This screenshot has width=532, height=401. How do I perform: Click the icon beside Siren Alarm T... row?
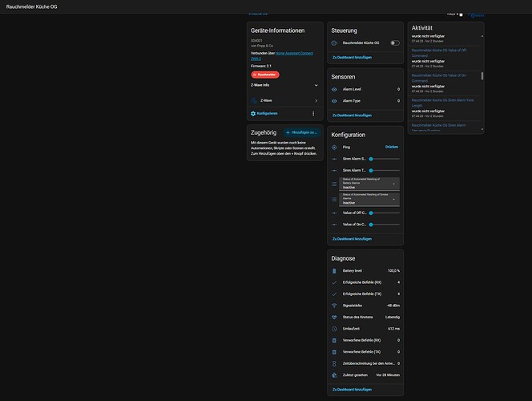pyautogui.click(x=334, y=171)
